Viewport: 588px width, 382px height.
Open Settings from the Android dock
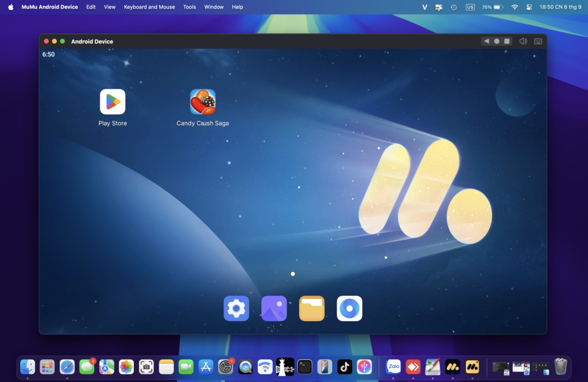click(236, 308)
